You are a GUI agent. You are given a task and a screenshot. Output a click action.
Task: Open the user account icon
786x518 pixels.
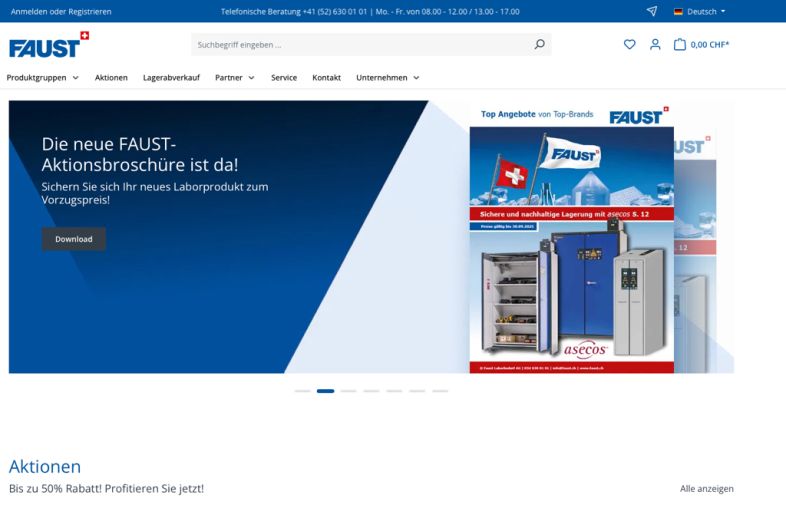coord(655,44)
